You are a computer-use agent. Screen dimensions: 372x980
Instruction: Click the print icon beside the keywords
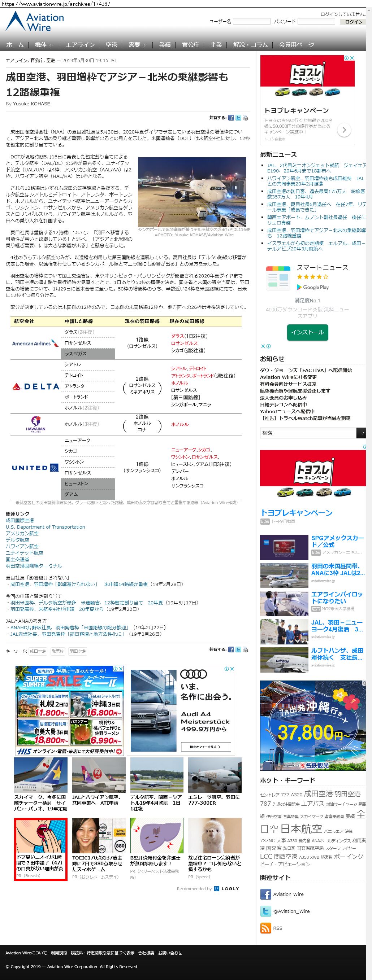tap(246, 650)
